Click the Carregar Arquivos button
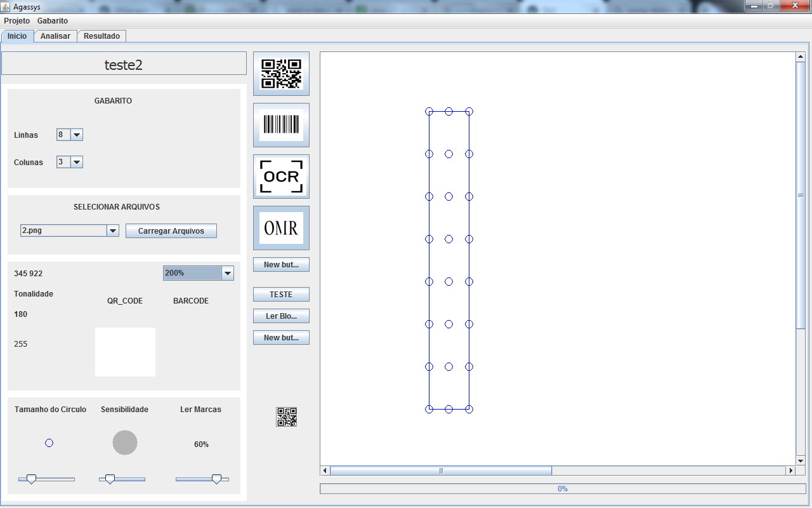This screenshot has height=508, width=812. click(x=171, y=231)
